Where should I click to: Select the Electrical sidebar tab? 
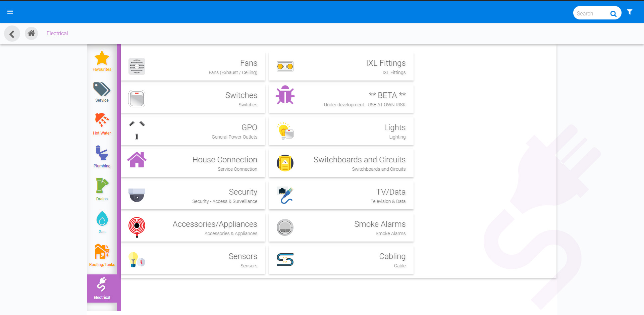[x=102, y=288]
